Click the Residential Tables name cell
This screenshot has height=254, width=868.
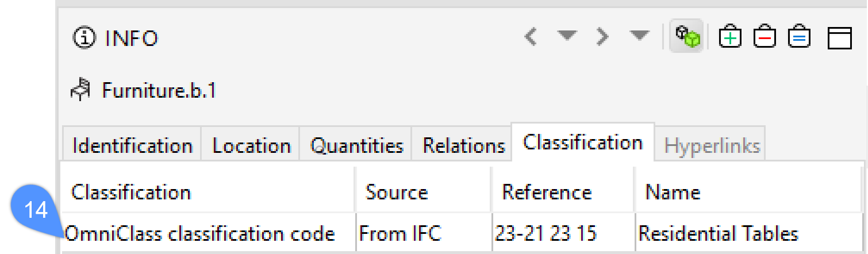tap(718, 234)
